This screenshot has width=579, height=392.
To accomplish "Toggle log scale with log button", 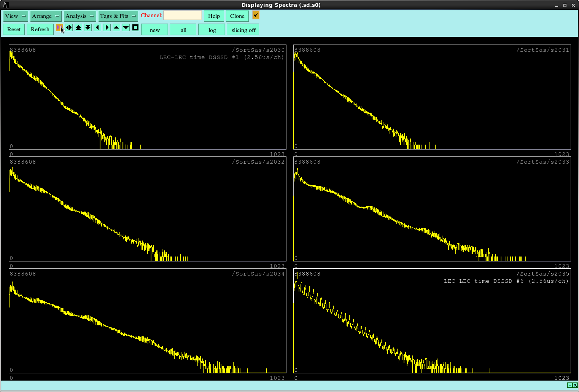I will 212,30.
